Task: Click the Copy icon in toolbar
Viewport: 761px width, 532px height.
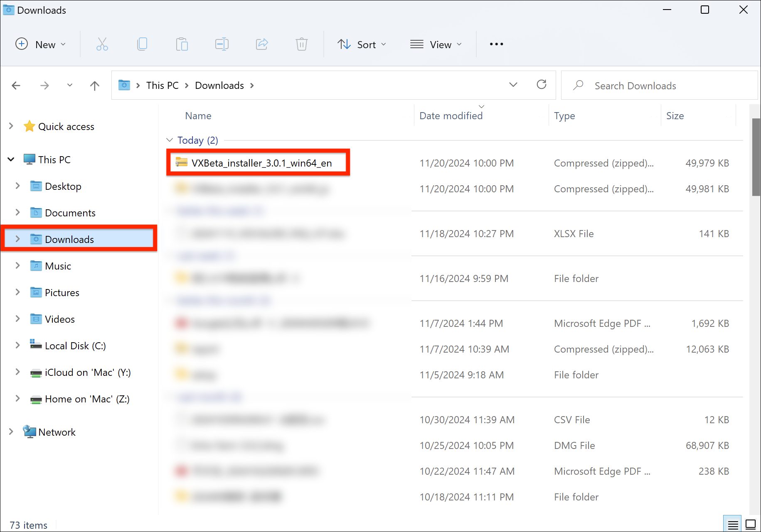Action: tap(142, 44)
